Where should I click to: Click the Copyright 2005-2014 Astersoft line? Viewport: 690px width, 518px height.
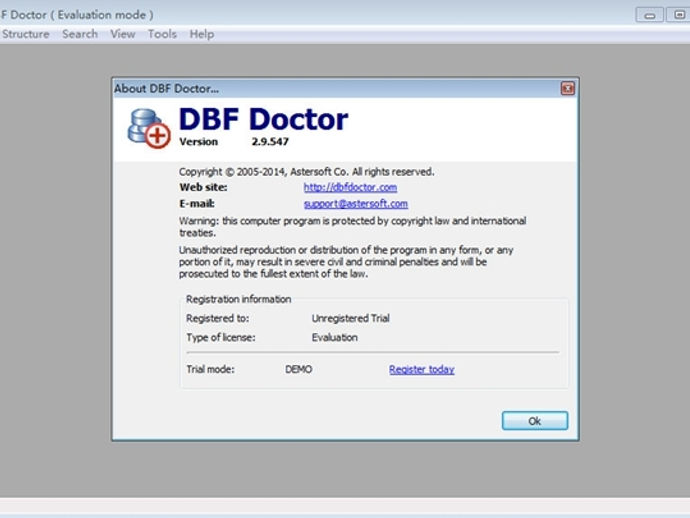(306, 172)
